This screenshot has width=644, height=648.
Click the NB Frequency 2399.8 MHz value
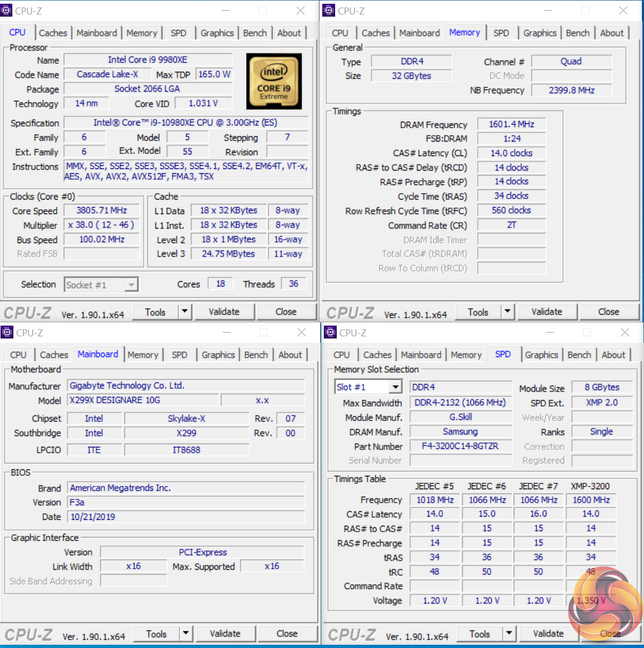coord(572,90)
